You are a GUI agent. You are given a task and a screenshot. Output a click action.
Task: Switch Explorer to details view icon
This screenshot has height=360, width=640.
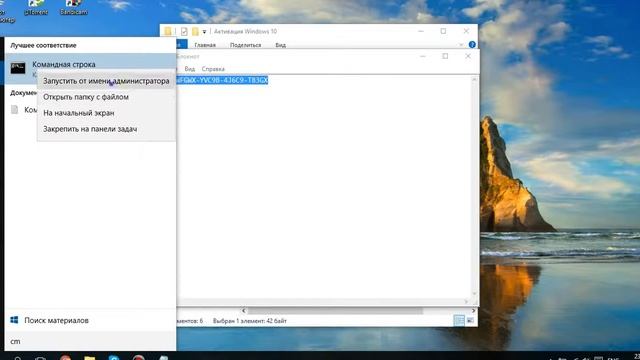459,321
